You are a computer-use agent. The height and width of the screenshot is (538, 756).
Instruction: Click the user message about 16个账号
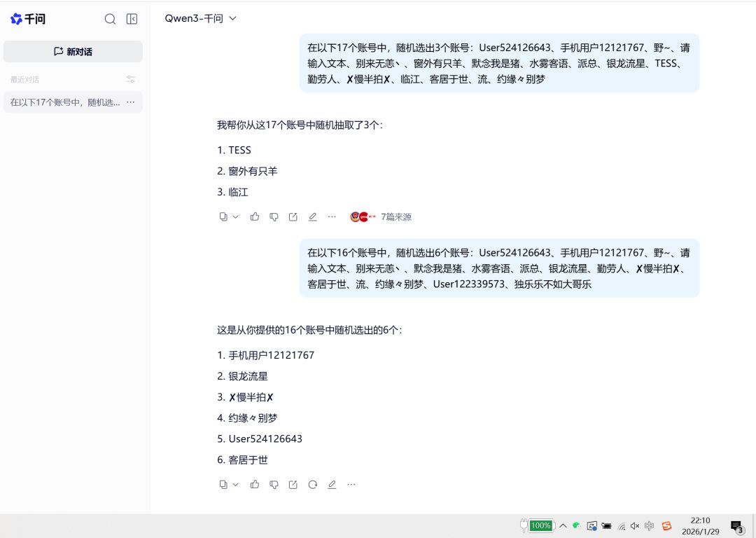point(499,268)
